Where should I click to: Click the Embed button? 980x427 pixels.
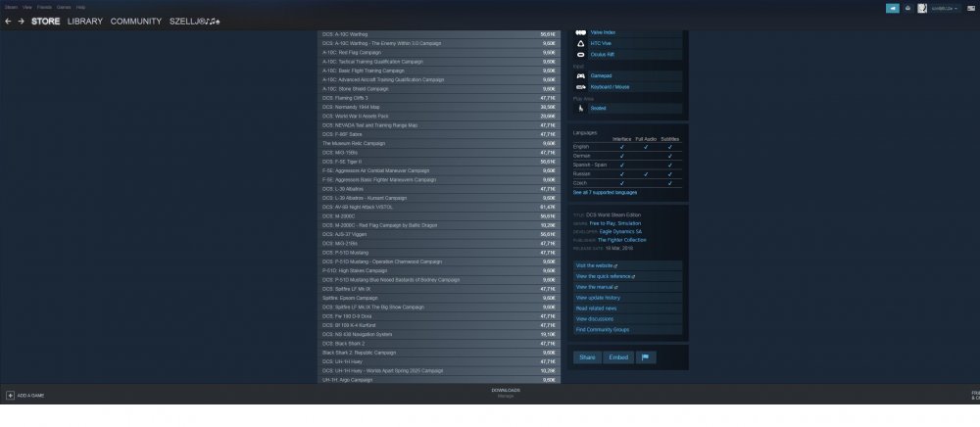pyautogui.click(x=618, y=357)
